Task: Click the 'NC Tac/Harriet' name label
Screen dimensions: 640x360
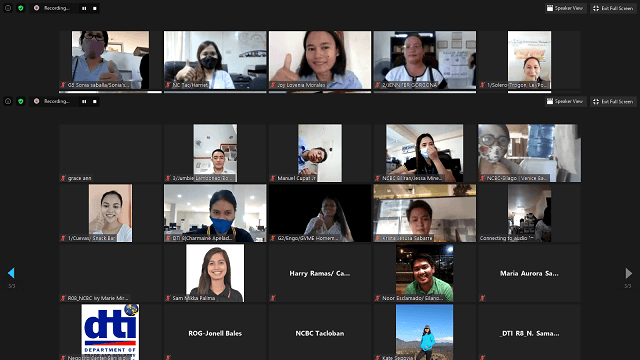Action: 190,85
